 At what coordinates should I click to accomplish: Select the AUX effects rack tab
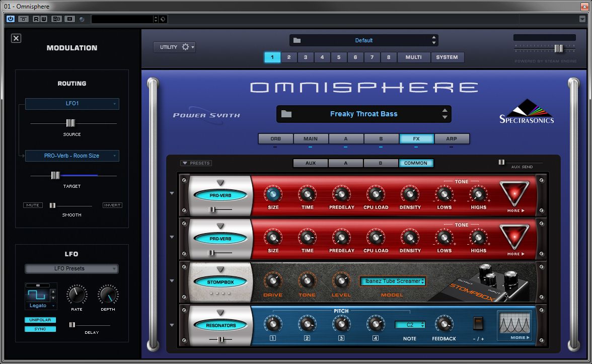click(x=310, y=163)
